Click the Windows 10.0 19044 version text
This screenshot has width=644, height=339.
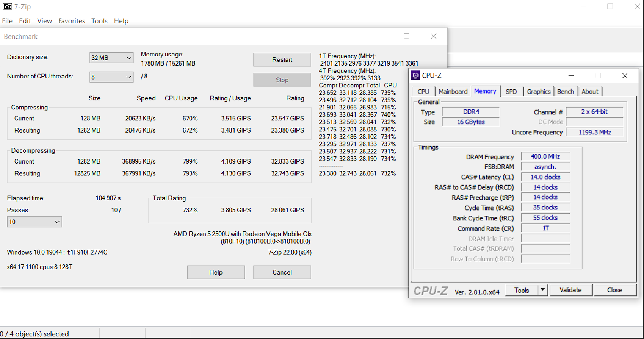click(x=57, y=252)
